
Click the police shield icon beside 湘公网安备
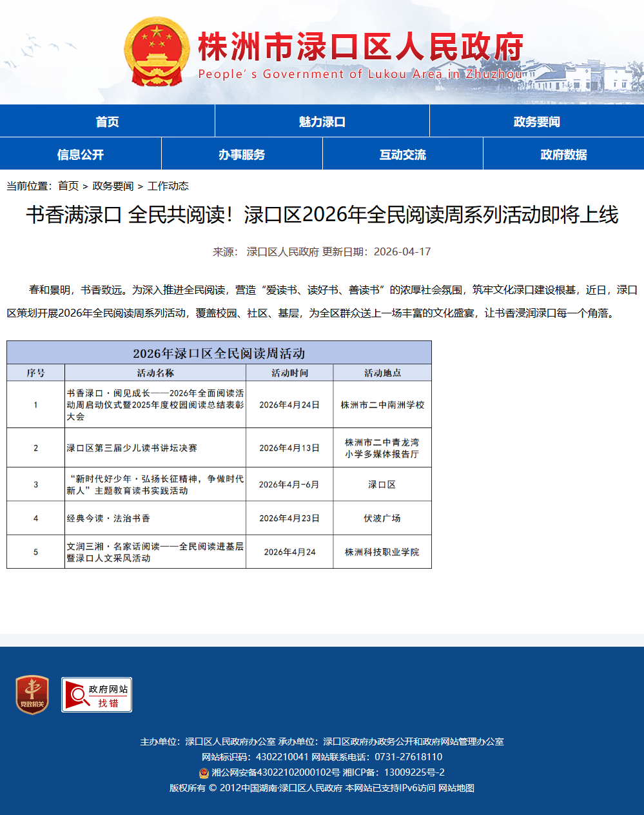(204, 772)
